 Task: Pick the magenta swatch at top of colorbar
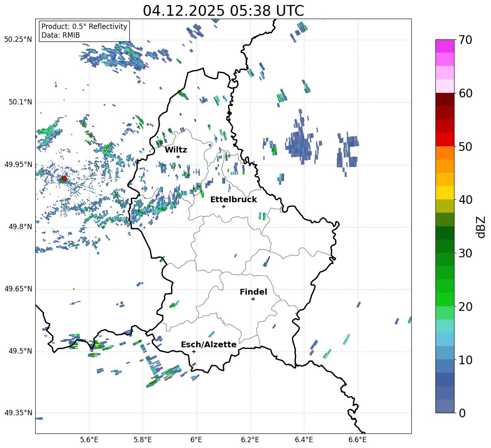click(445, 46)
